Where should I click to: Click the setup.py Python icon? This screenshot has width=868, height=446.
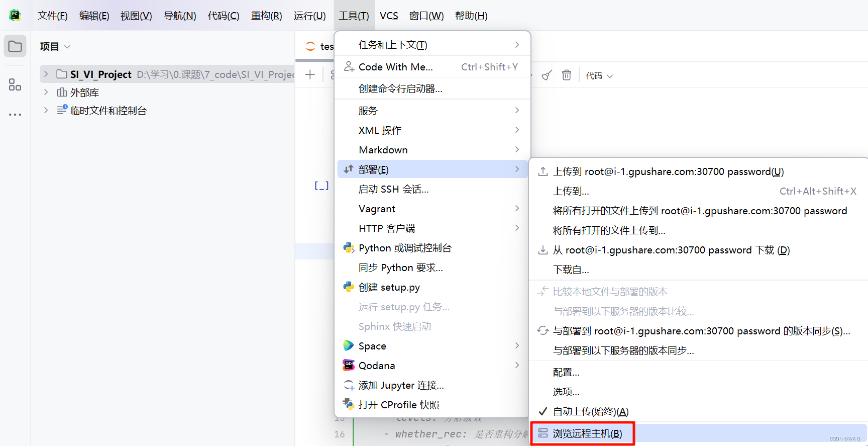pyautogui.click(x=349, y=287)
